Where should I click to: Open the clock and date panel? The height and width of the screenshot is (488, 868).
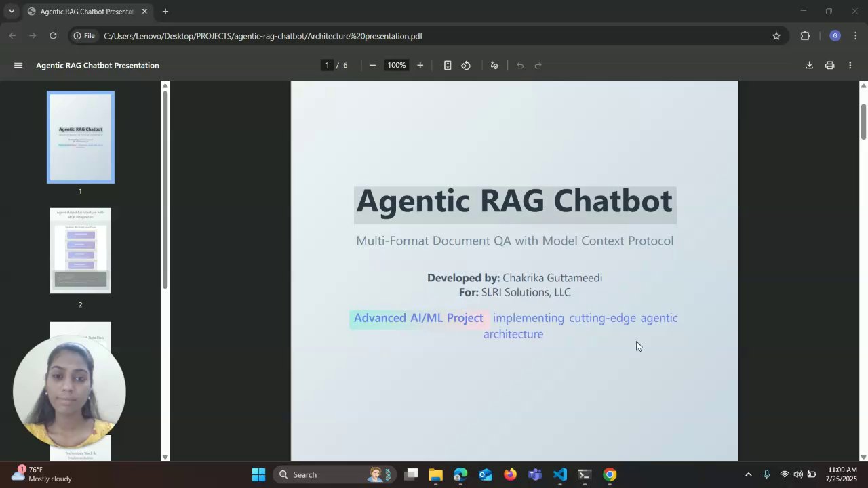842,474
